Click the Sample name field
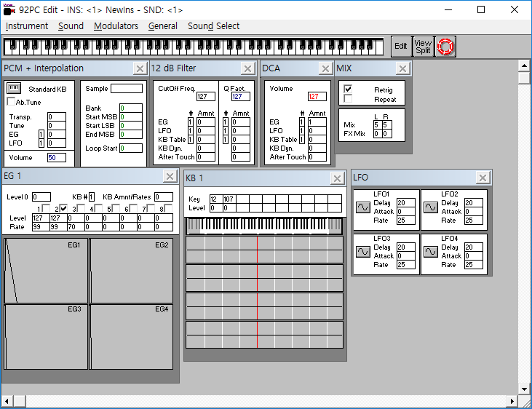This screenshot has height=409, width=532. 127,89
